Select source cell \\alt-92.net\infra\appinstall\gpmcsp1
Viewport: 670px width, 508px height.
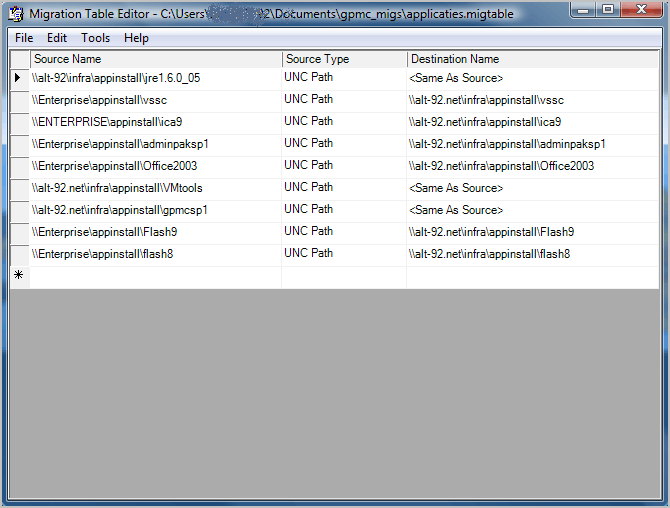[156, 211]
